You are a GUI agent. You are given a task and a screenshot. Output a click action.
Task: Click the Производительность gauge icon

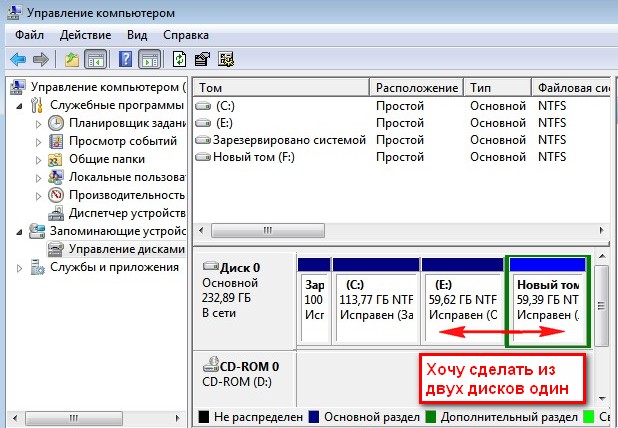[x=56, y=195]
